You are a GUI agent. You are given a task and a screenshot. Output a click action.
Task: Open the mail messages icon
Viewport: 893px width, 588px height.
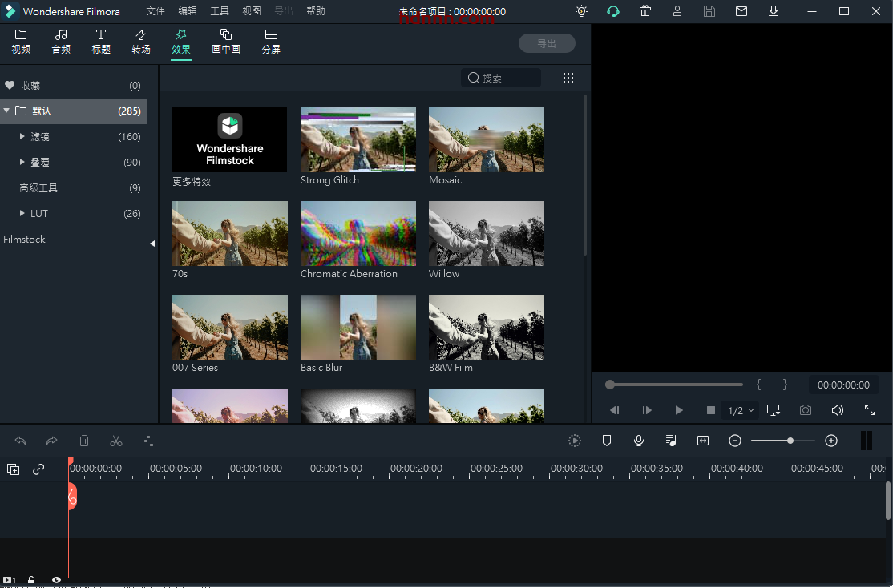point(741,11)
